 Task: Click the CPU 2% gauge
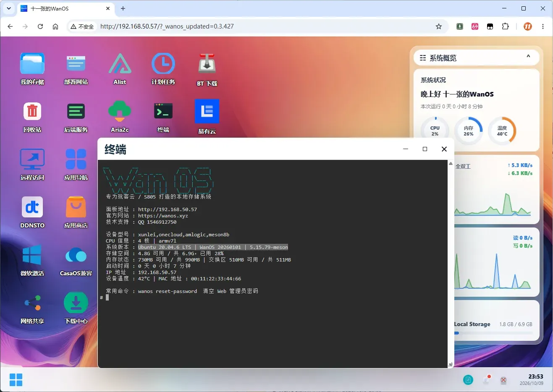[x=435, y=131]
